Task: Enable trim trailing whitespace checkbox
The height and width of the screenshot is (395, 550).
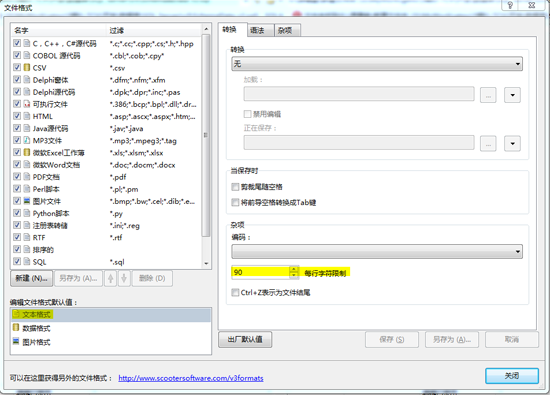Action: tap(235, 187)
